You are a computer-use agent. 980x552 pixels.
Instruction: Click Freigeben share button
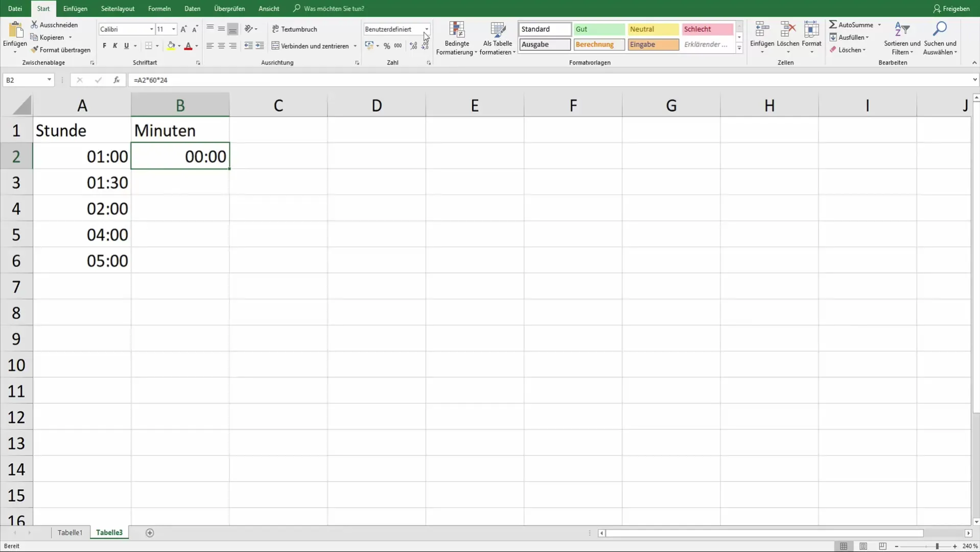click(951, 9)
